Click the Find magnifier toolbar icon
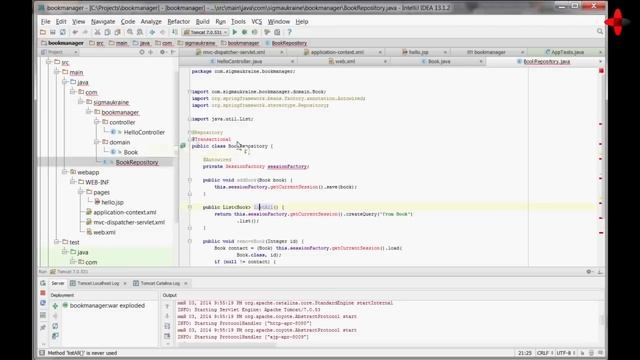 (130, 32)
